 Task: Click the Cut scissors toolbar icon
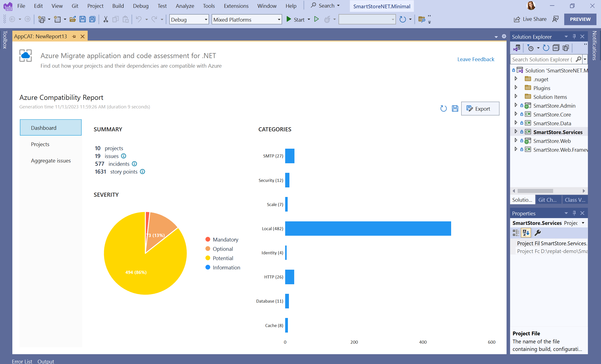point(106,19)
